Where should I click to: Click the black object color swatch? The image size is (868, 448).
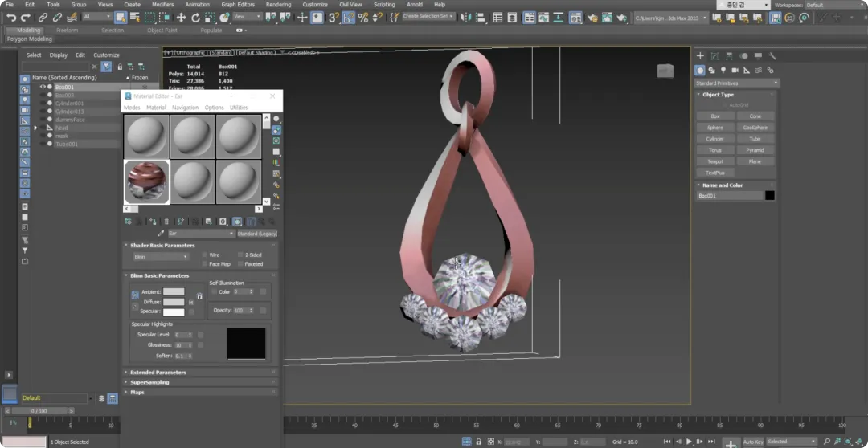[x=769, y=196]
